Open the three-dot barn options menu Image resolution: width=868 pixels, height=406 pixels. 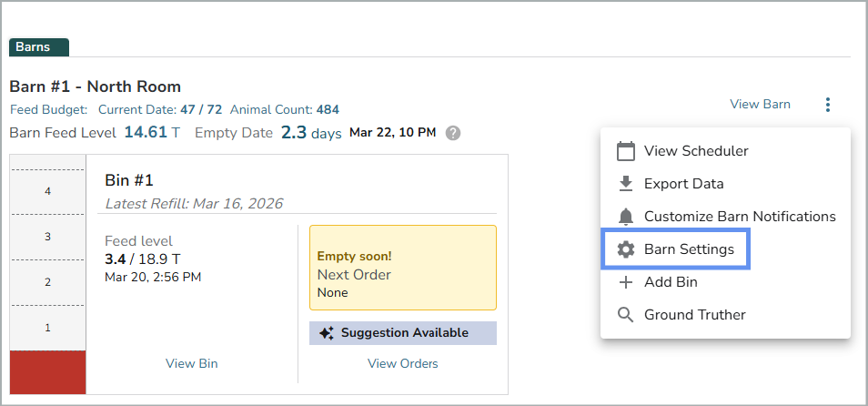(827, 105)
